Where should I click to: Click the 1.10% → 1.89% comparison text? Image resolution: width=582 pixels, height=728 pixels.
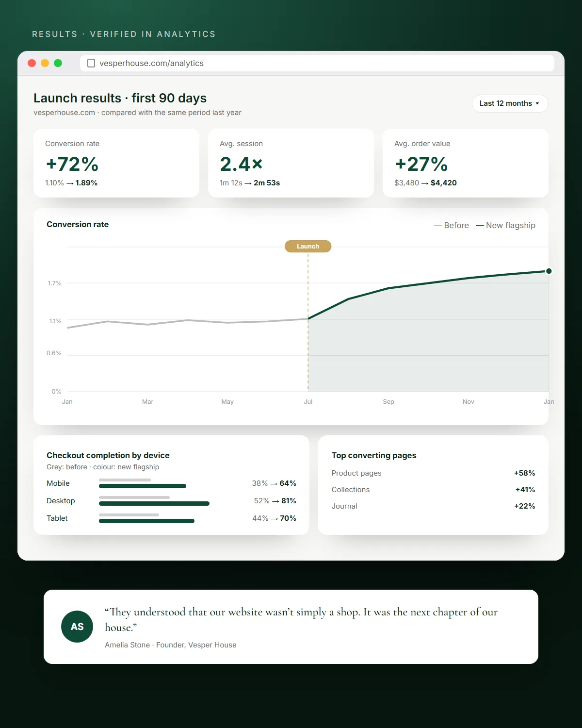[x=71, y=183]
